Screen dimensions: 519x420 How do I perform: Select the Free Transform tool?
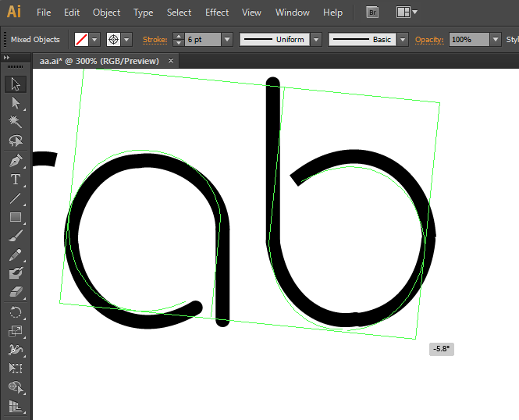[16, 368]
